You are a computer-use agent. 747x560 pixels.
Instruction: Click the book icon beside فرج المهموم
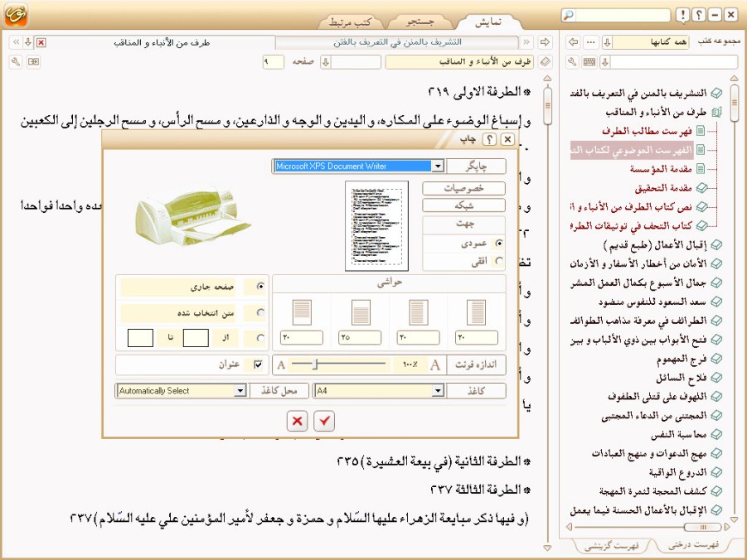[715, 359]
